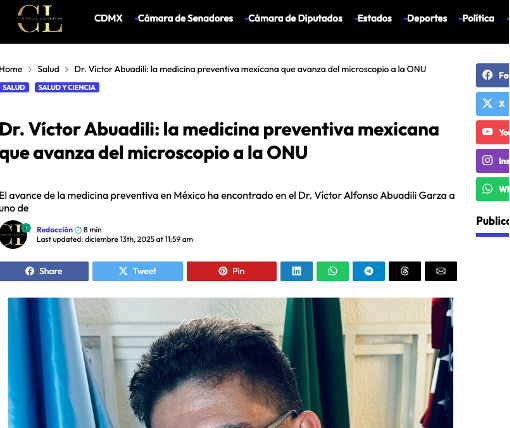This screenshot has height=428, width=510.
Task: Share article via Threads icon
Action: pos(405,271)
